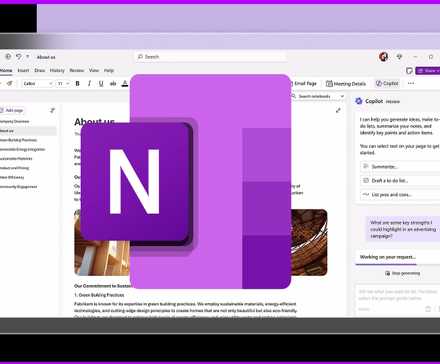440x364 pixels.
Task: Click the Stop generating button
Action: coord(403,273)
